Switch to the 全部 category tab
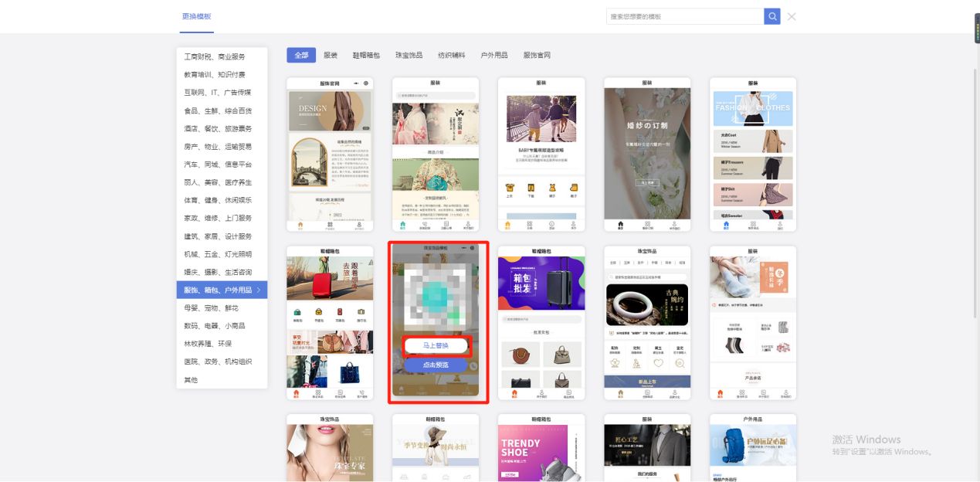Screen dimensions: 980x482 (x=301, y=56)
